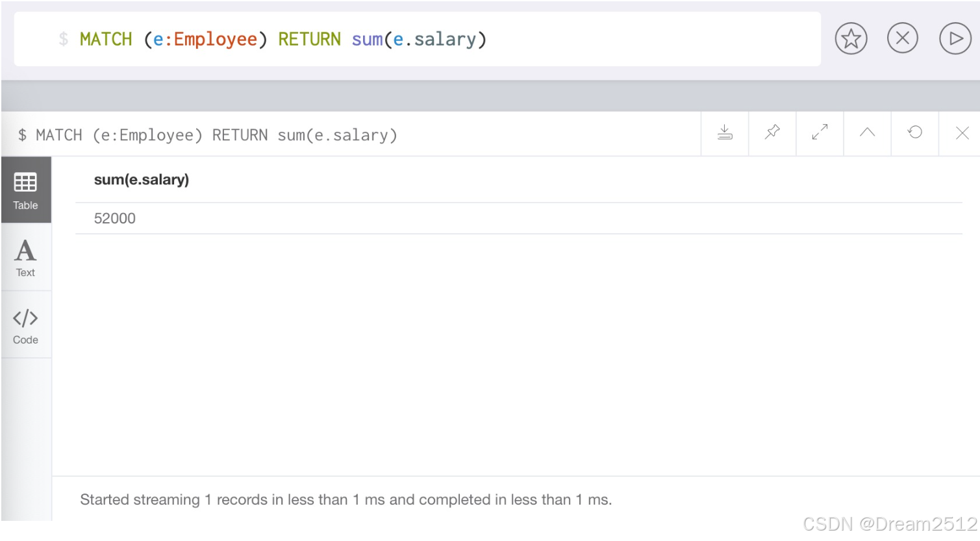
Task: Switch to Table result view
Action: pyautogui.click(x=26, y=190)
